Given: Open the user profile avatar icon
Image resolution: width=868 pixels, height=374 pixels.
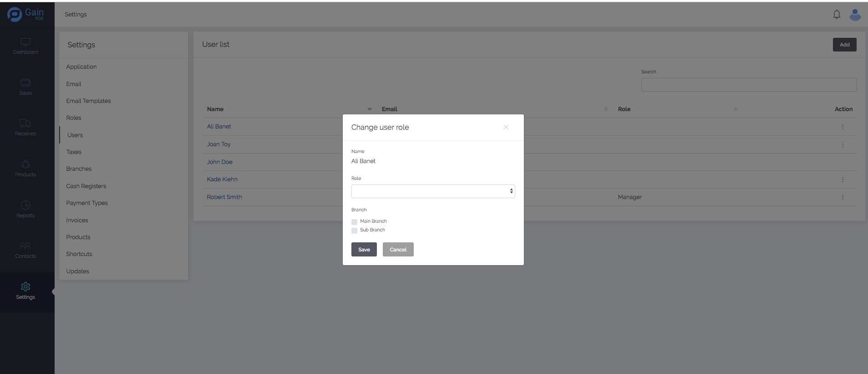Looking at the screenshot, I should click(x=855, y=15).
